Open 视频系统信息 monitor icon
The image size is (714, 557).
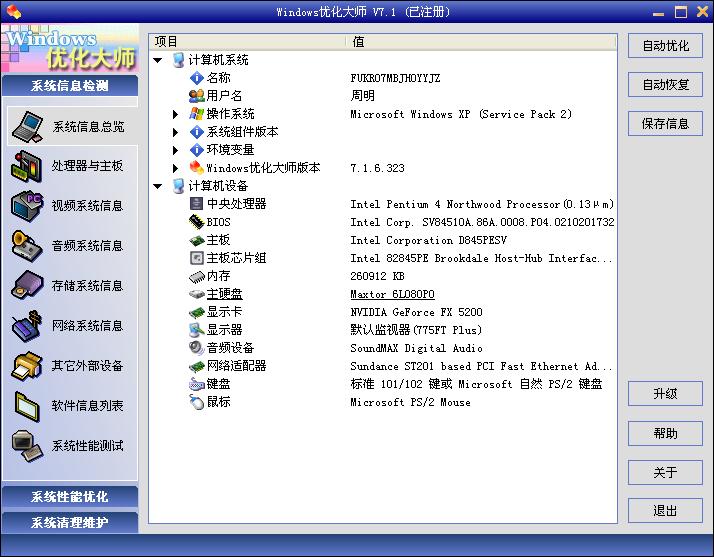pos(27,206)
